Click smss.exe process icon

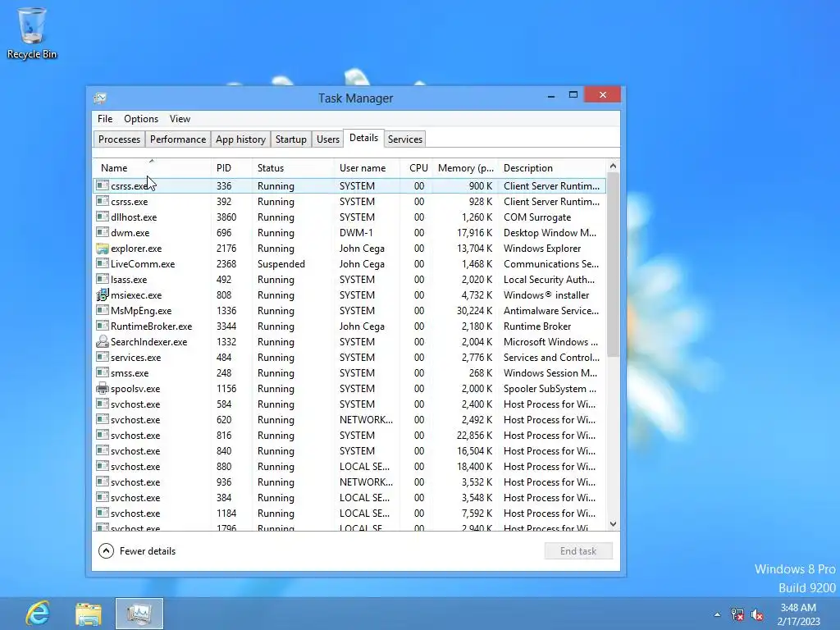coord(103,372)
